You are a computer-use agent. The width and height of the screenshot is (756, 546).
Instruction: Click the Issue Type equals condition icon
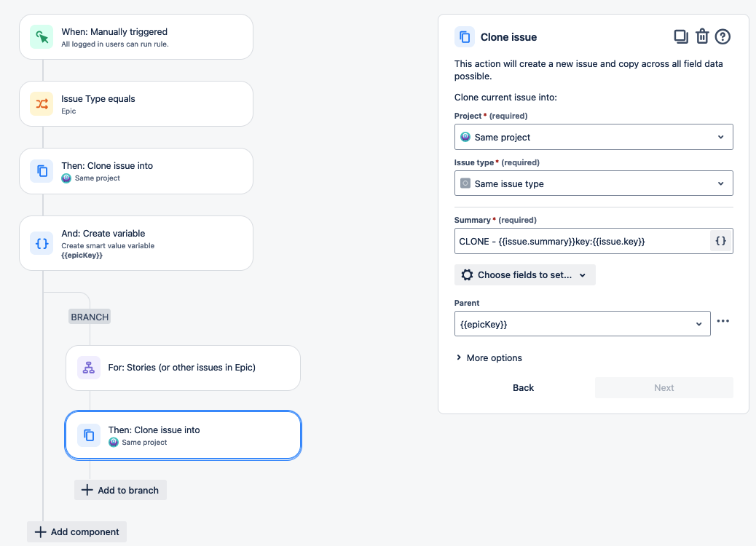click(x=42, y=103)
